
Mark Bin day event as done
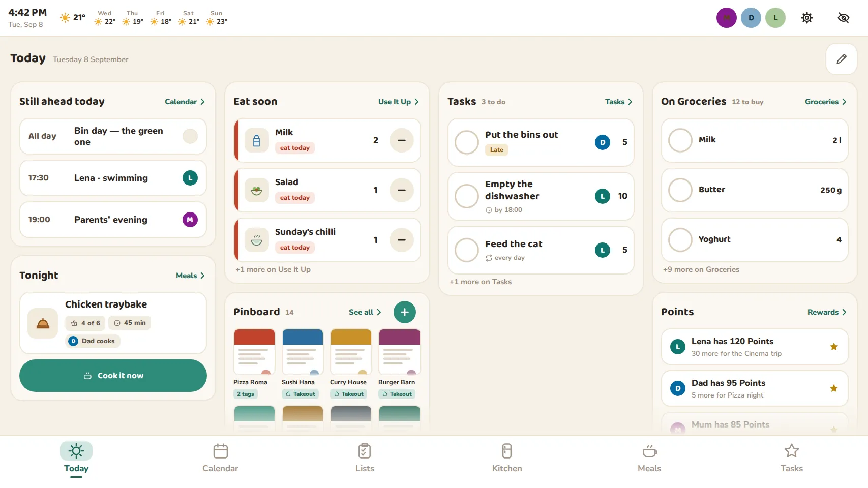point(190,136)
